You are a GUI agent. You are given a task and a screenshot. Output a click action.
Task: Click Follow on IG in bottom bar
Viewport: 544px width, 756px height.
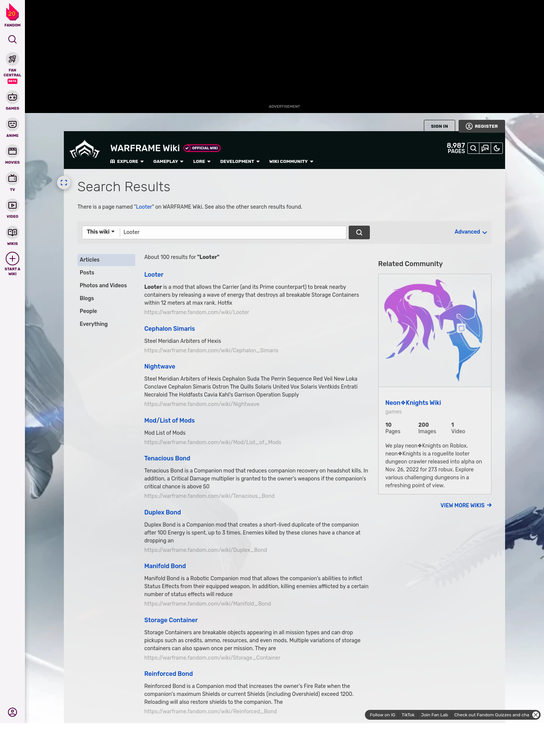point(382,715)
